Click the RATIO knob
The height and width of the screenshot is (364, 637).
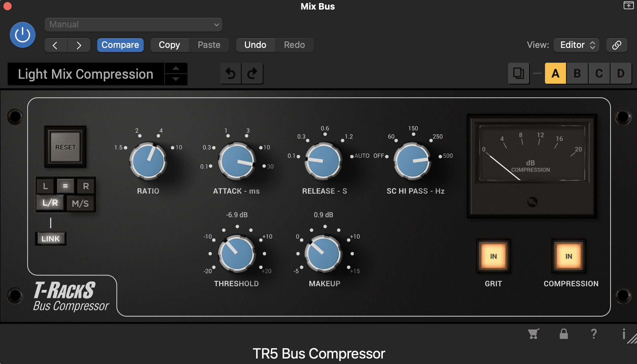[148, 161]
